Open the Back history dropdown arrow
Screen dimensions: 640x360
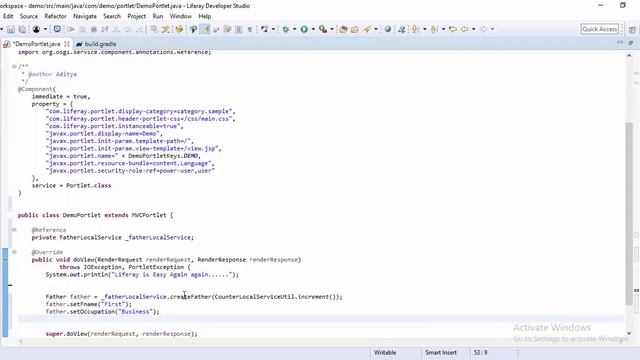473,29
